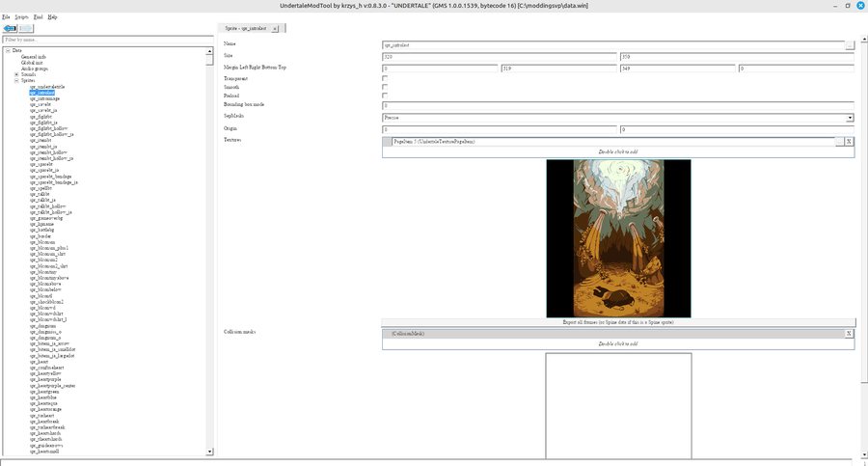The height and width of the screenshot is (466, 868).
Task: Select spr_heartsmall in the tree
Action: [x=44, y=451]
